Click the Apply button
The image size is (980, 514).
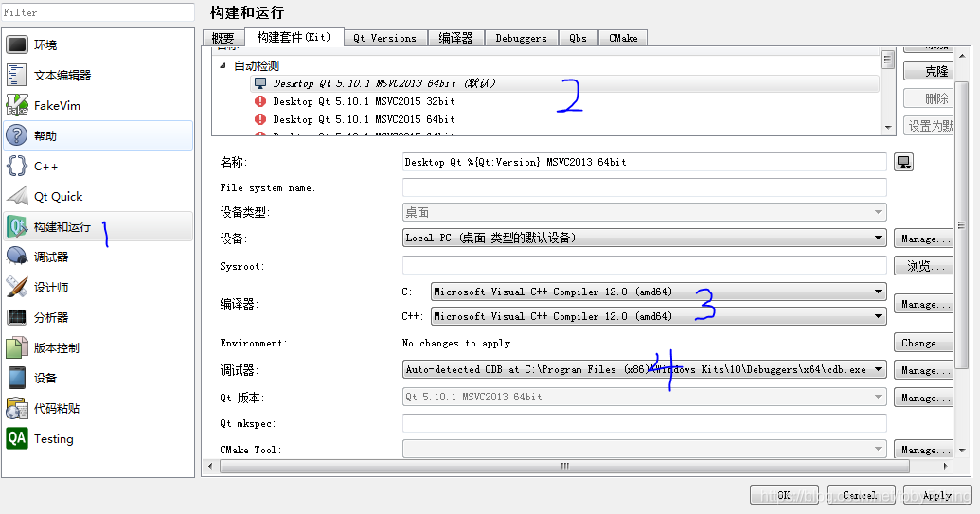(x=937, y=495)
